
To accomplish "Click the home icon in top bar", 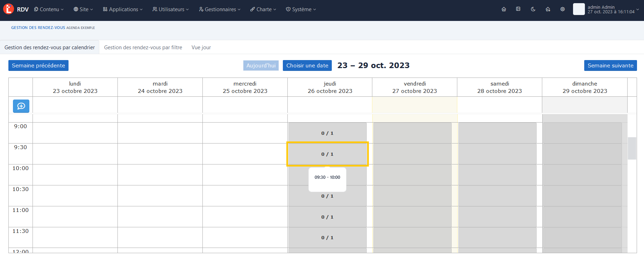I will (x=504, y=9).
